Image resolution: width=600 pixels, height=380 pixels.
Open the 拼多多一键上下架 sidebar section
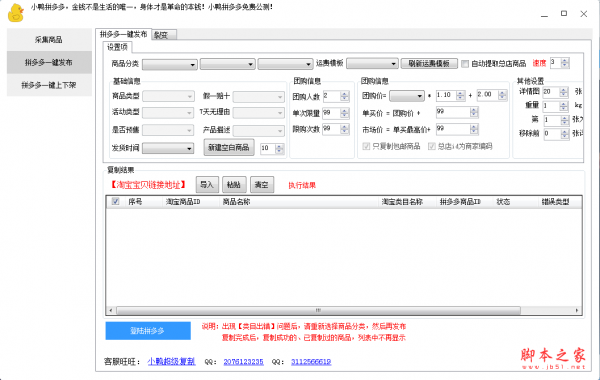tap(49, 85)
